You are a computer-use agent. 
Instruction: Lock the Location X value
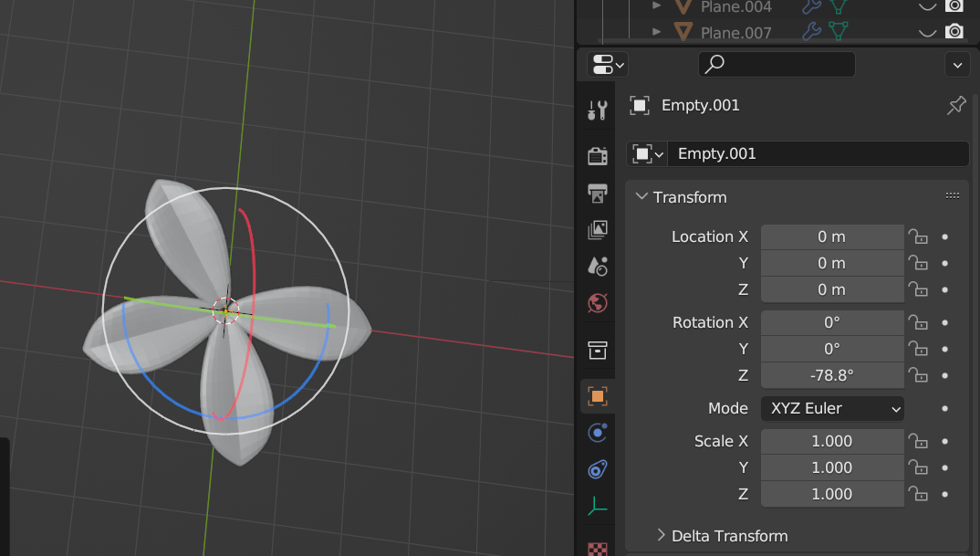coord(918,236)
